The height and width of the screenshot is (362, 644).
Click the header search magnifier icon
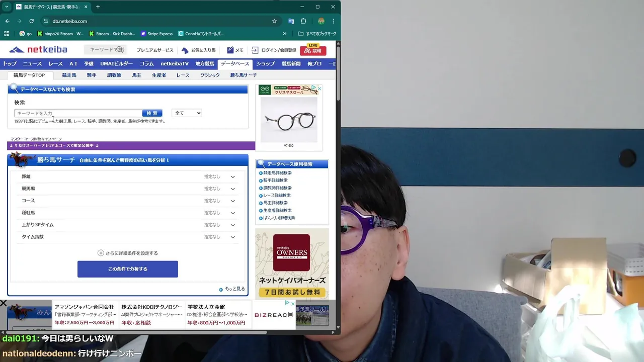tap(120, 50)
